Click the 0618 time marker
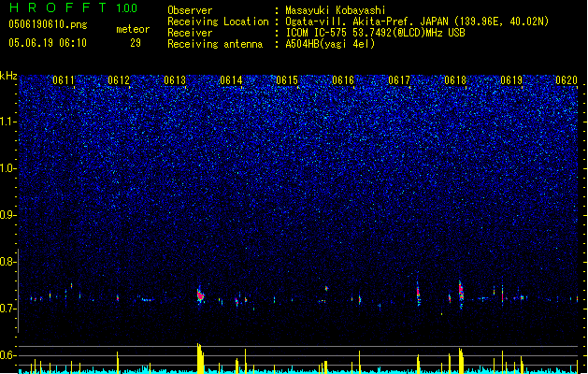This screenshot has width=588, height=374. 455,80
